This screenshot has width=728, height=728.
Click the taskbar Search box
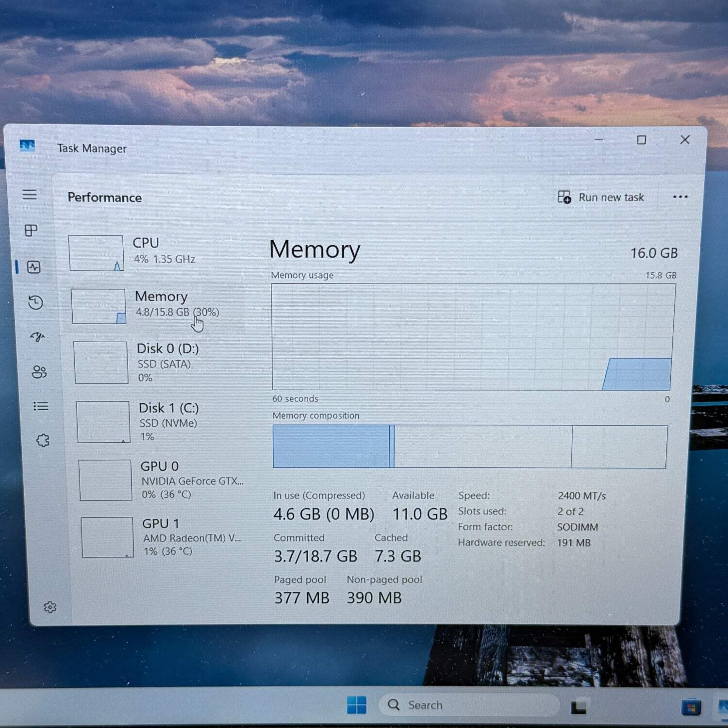point(468,705)
